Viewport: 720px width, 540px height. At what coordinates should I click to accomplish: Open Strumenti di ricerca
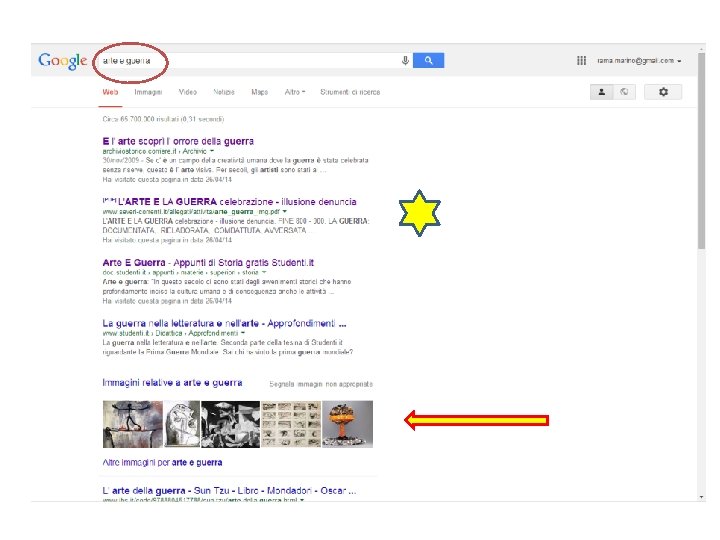[350, 92]
